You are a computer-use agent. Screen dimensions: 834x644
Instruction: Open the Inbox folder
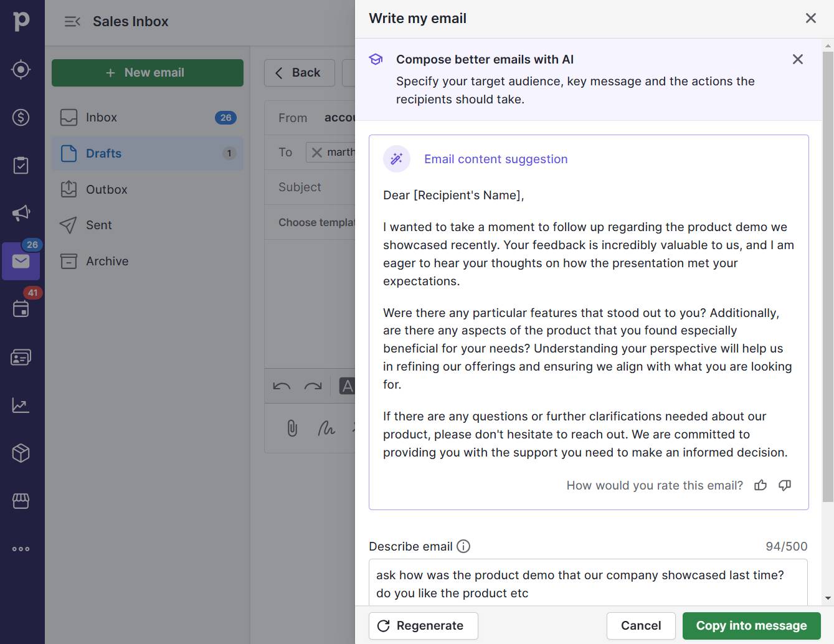coord(102,118)
